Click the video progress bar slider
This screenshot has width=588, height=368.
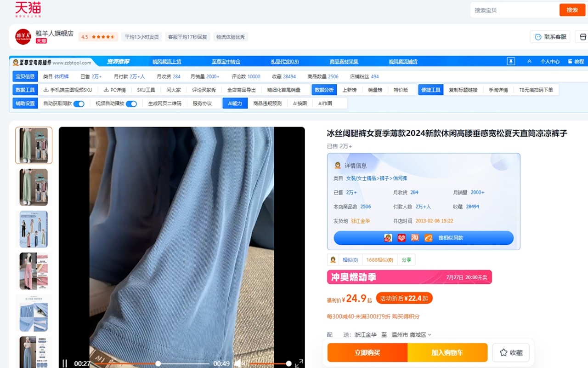(158, 363)
